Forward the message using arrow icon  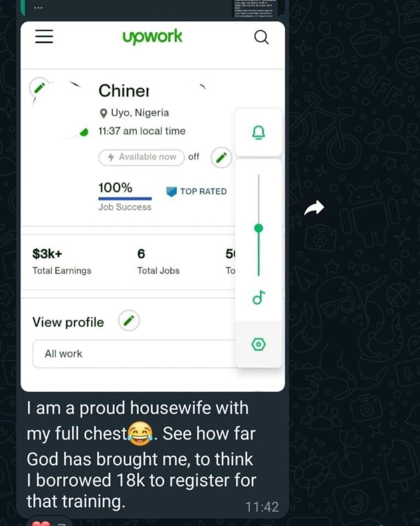[x=314, y=207]
